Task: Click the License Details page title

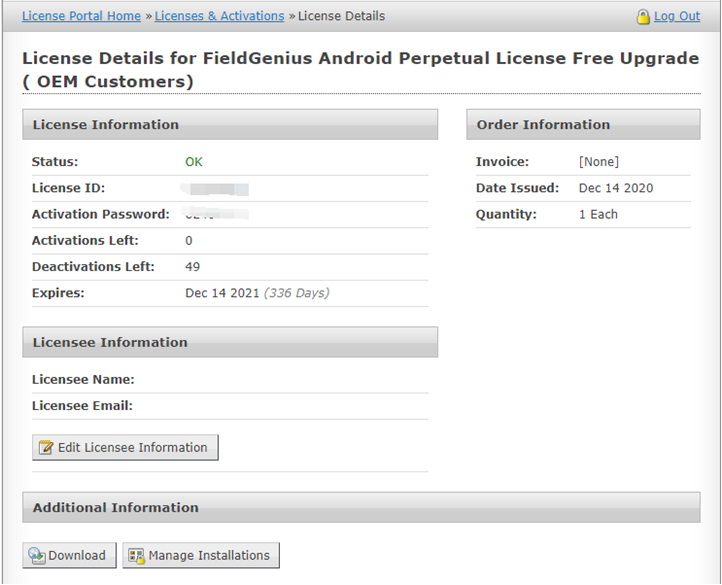Action: point(361,70)
